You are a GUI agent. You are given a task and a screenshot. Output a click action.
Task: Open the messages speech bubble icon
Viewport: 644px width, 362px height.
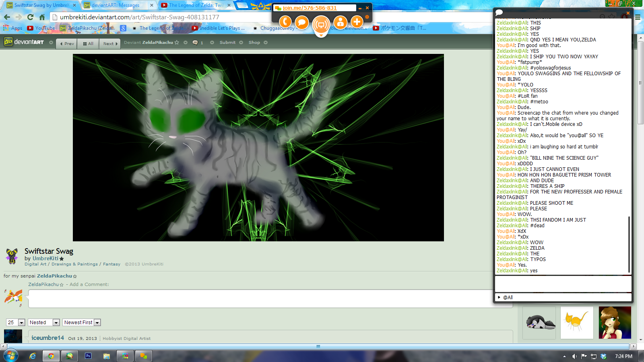click(195, 42)
